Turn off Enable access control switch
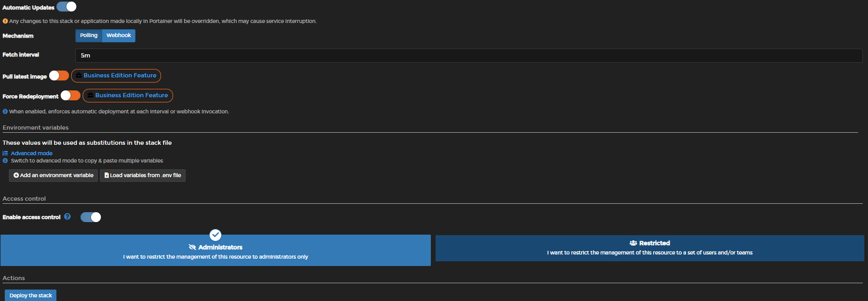868x301 pixels. pos(91,217)
